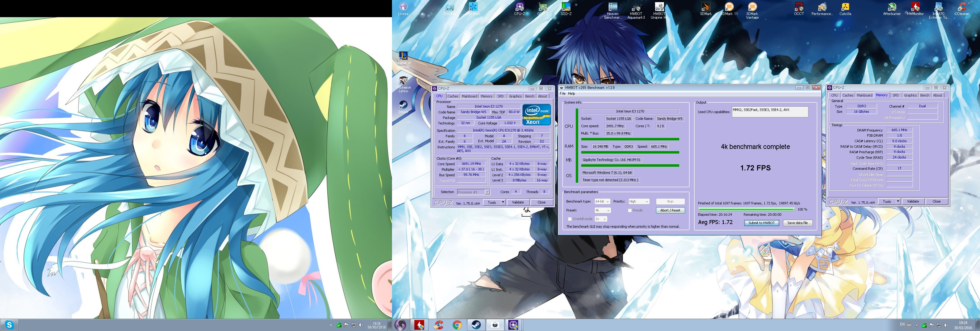Screen dimensions: 980x331
Task: Open the League of Legends desktop icon
Action: 403,60
